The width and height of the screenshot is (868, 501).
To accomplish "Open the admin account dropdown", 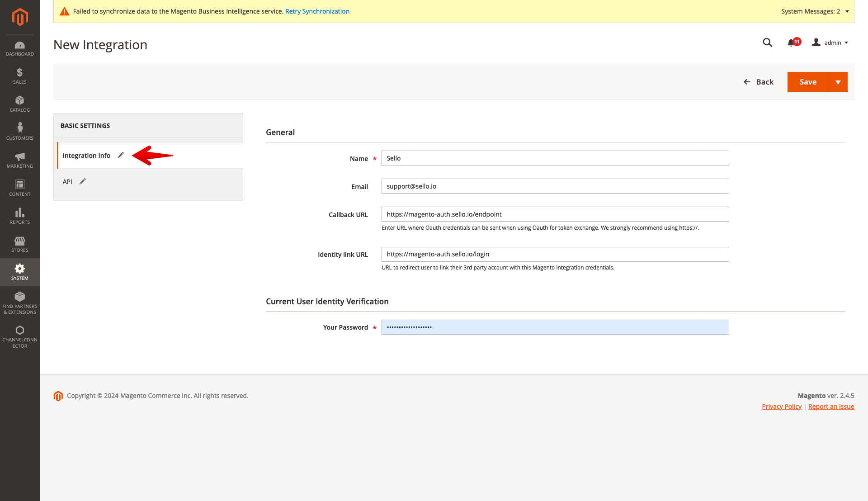I will (830, 43).
